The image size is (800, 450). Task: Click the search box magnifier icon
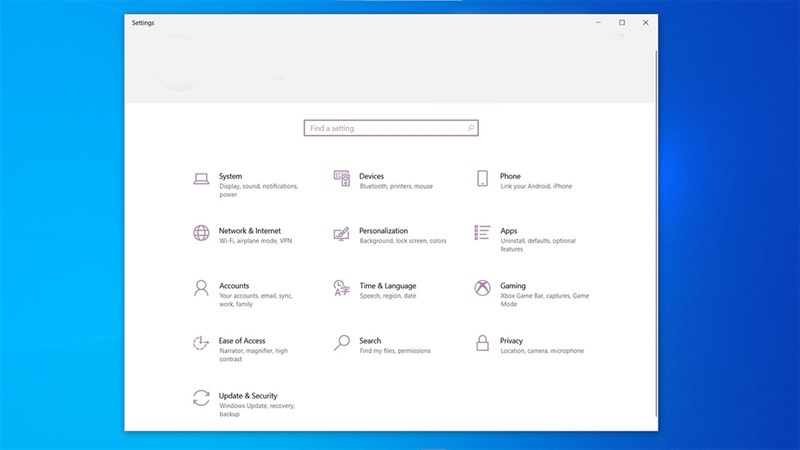click(470, 128)
